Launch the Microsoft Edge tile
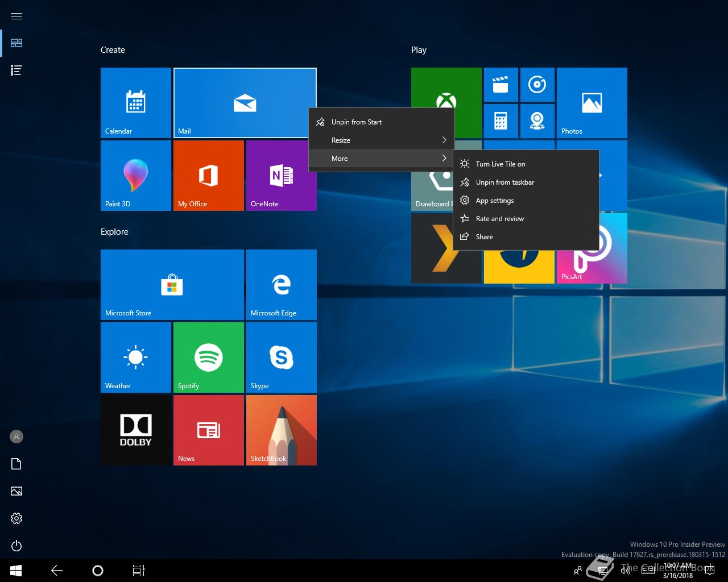 281,284
